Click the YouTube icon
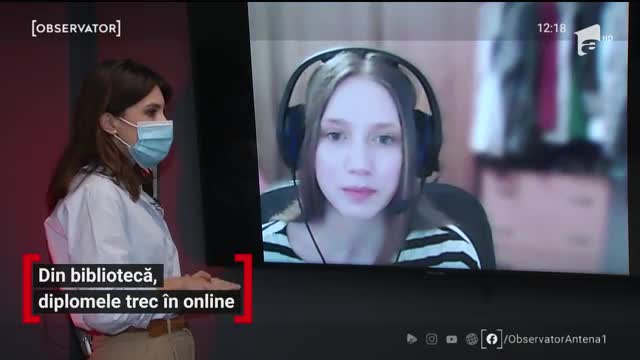Image resolution: width=640 pixels, height=360 pixels. click(451, 339)
